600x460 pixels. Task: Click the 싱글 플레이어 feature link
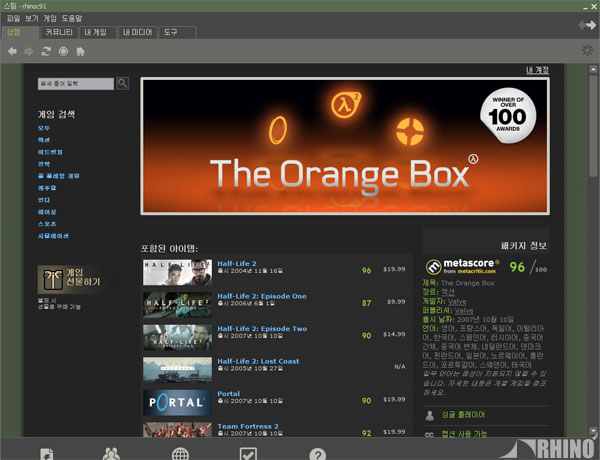[463, 415]
